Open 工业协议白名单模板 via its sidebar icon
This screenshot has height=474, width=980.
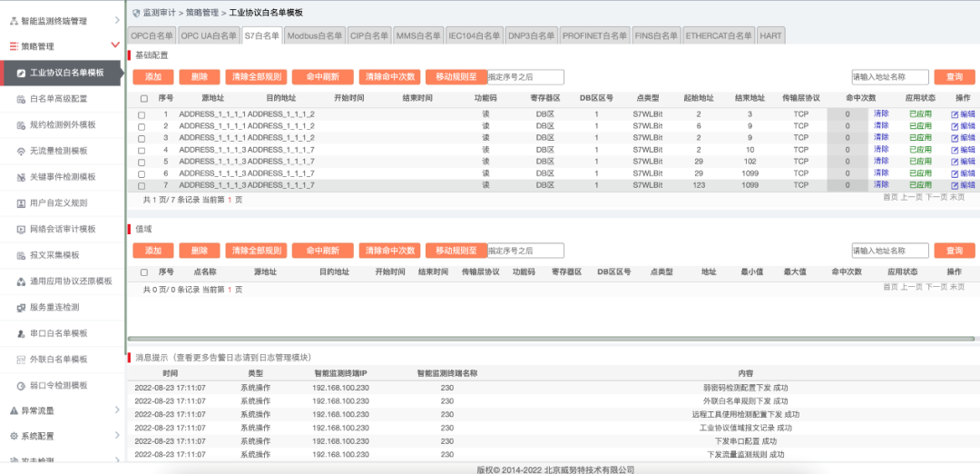pos(21,73)
